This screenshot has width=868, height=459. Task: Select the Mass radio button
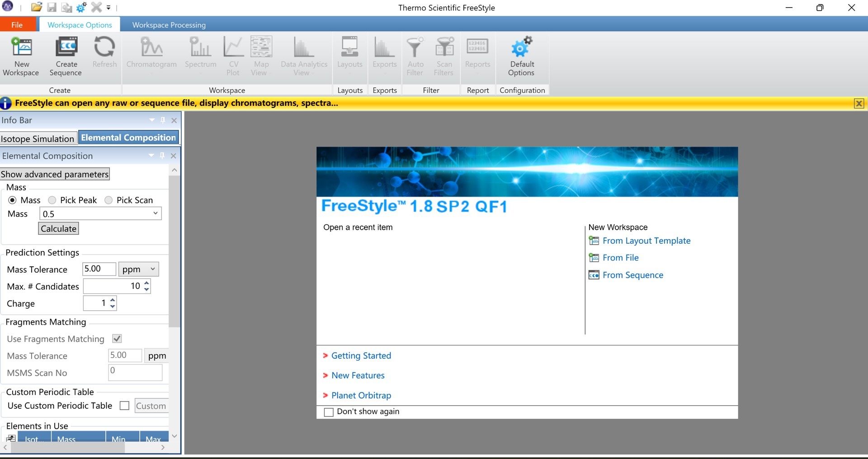(13, 200)
